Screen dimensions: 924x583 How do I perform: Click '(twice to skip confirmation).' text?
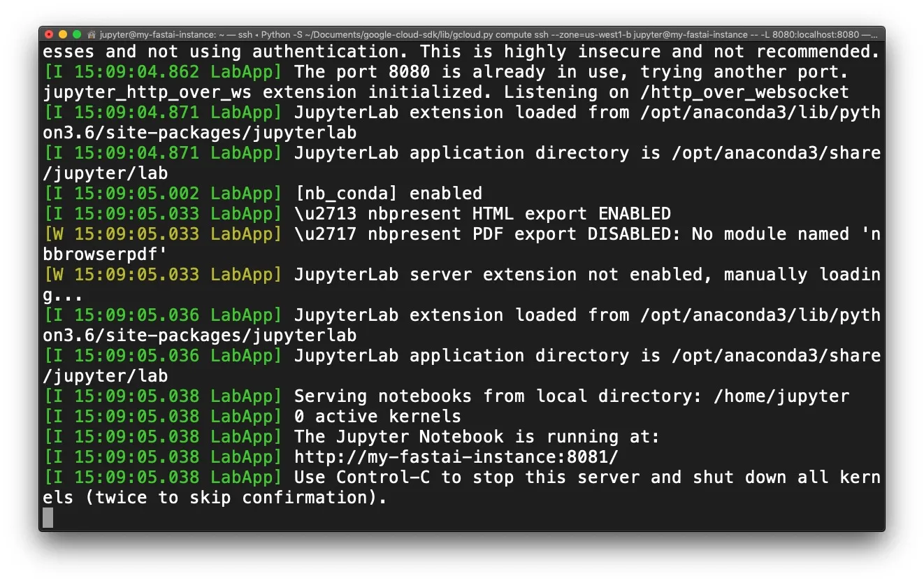pyautogui.click(x=236, y=498)
